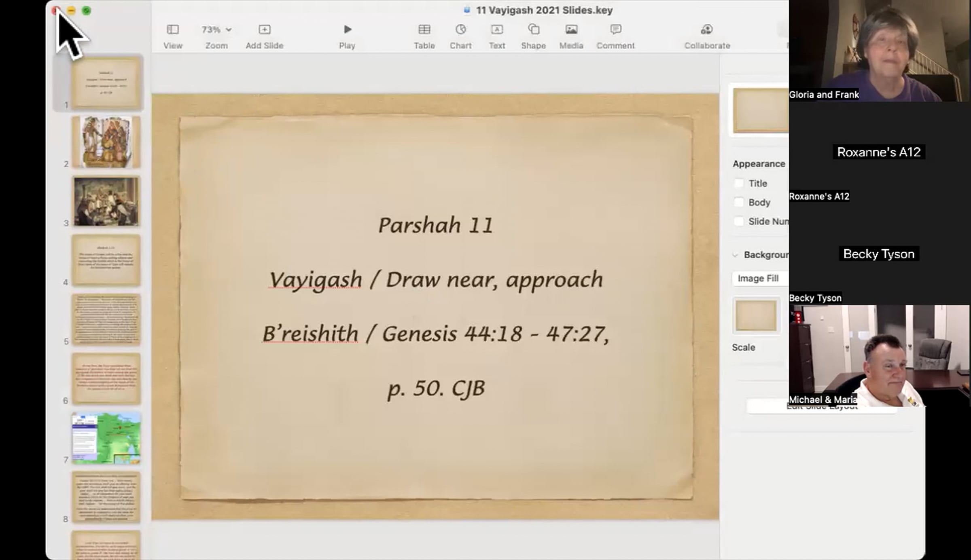Click the slide layout preview thumbnail

click(760, 110)
